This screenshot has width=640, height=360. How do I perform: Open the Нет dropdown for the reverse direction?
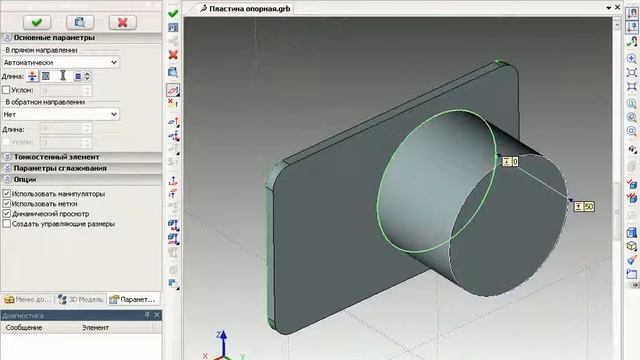[61, 114]
